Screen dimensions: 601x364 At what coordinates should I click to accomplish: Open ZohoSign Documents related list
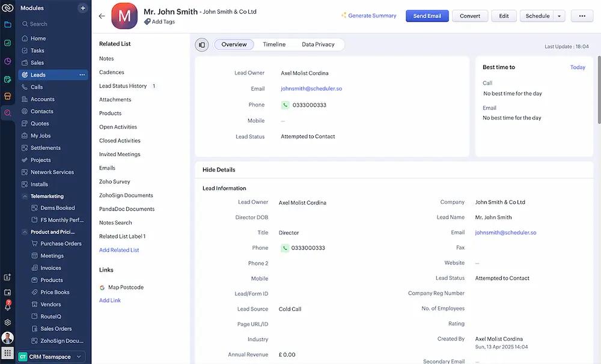click(126, 195)
